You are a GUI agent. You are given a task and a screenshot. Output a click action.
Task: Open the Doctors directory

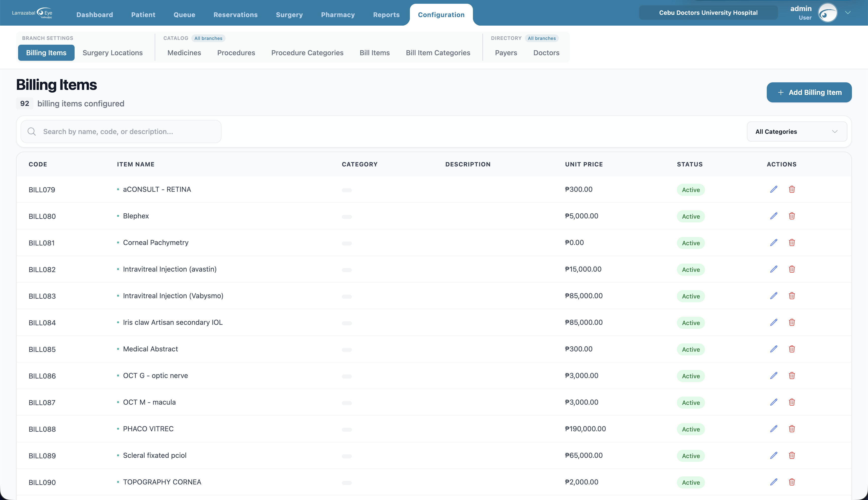(546, 52)
